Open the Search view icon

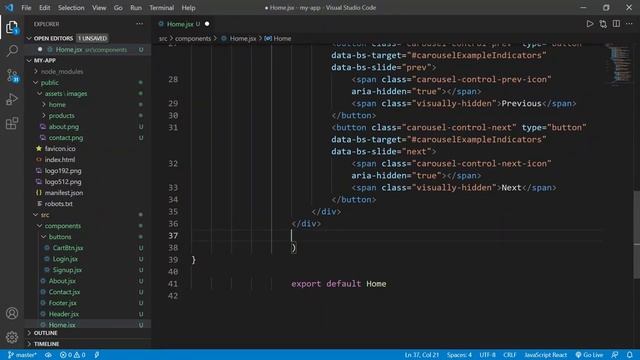(x=12, y=51)
